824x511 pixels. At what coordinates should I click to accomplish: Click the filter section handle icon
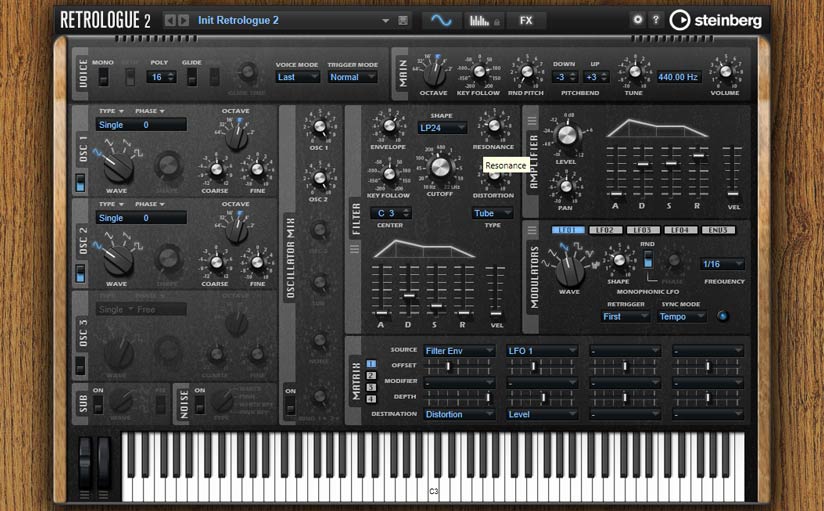coord(354,249)
